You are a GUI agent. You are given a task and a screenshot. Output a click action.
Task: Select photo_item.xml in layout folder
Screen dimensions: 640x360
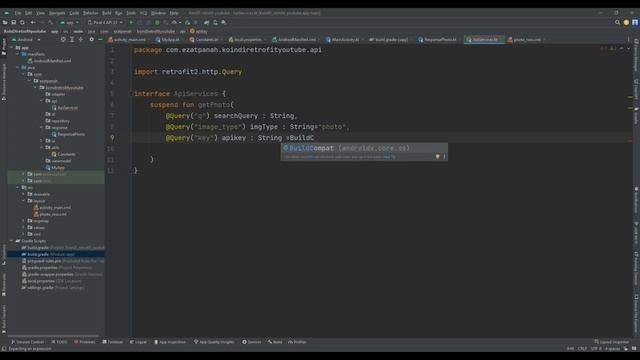[50, 214]
